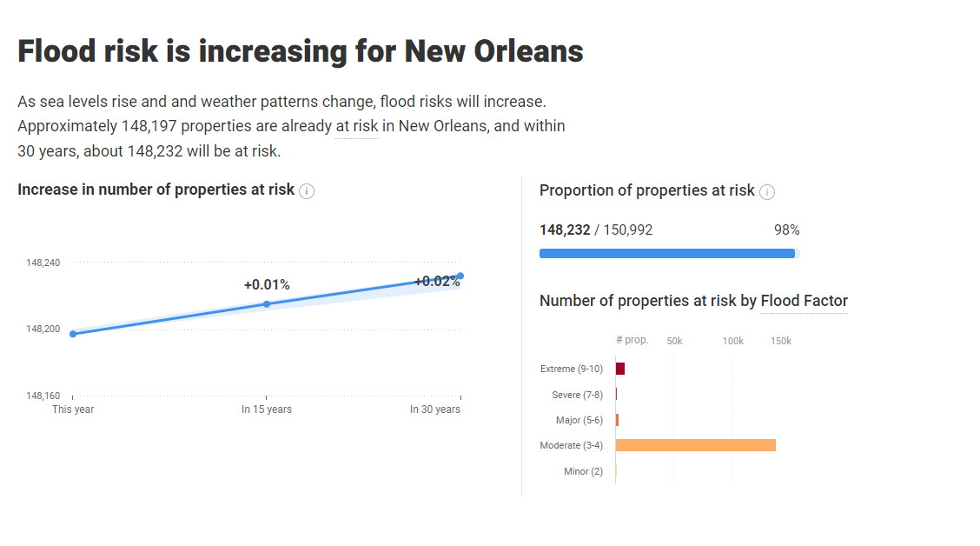Select the Extreme (9-10) red bar
The height and width of the screenshot is (546, 980).
coord(620,369)
